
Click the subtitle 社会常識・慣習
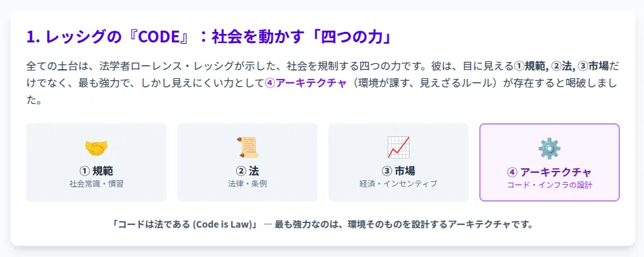coord(96,184)
